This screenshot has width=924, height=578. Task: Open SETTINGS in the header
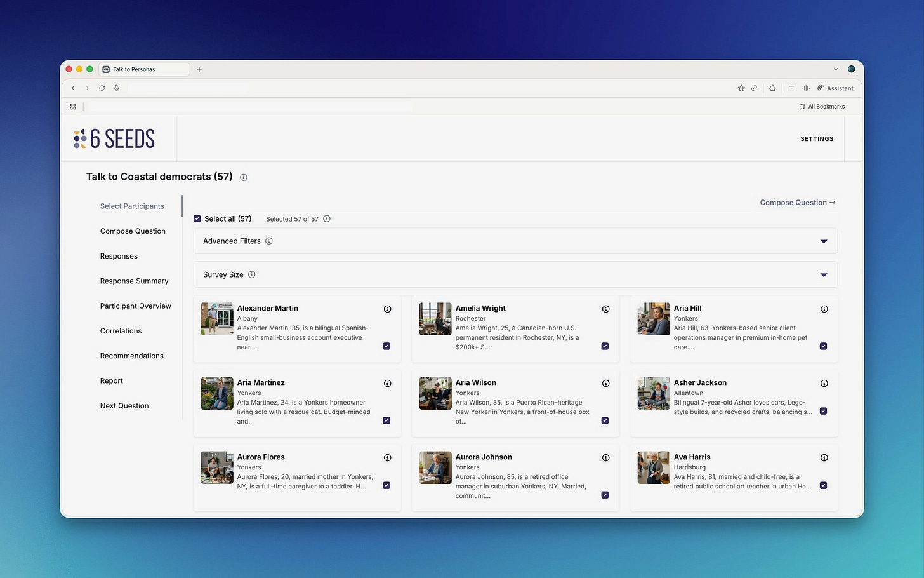point(817,139)
